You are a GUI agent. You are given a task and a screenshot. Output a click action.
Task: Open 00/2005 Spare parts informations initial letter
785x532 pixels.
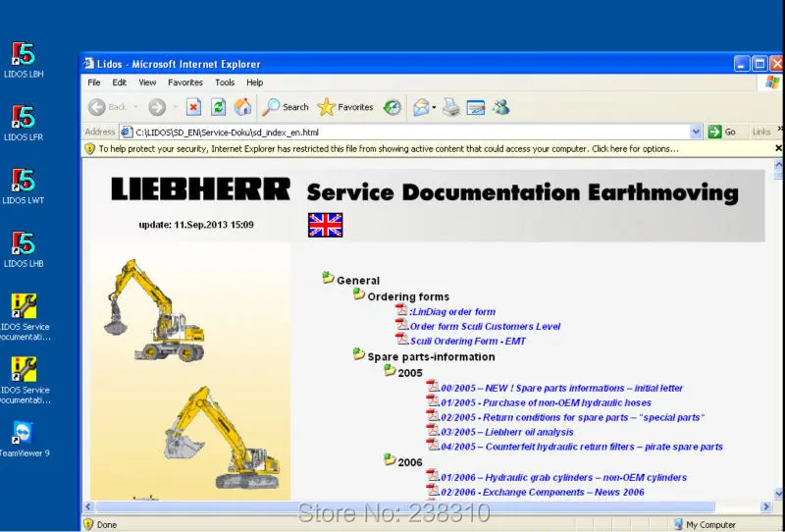(x=561, y=389)
